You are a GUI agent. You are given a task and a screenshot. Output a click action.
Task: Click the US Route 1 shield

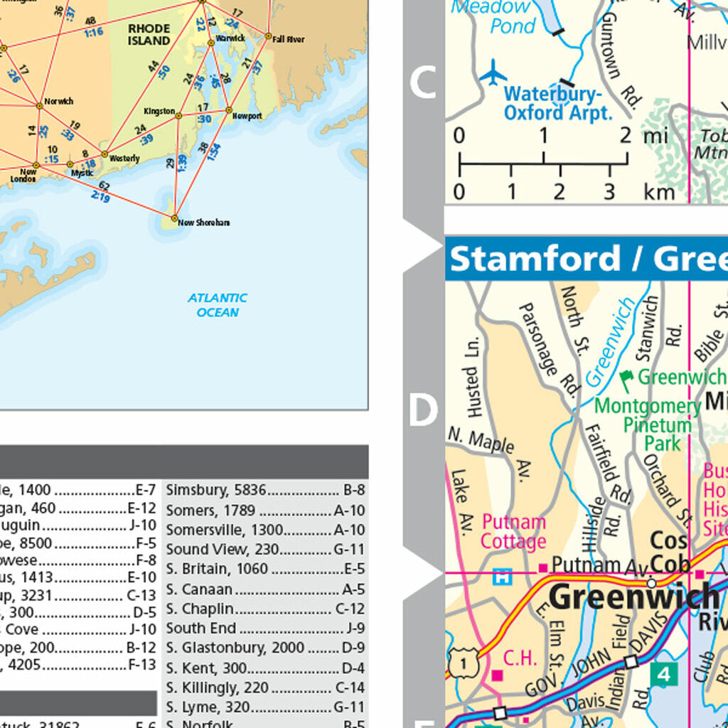(x=464, y=663)
